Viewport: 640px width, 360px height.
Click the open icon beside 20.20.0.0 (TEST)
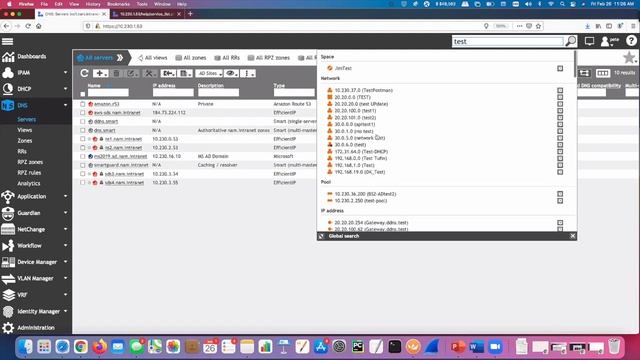tap(560, 97)
